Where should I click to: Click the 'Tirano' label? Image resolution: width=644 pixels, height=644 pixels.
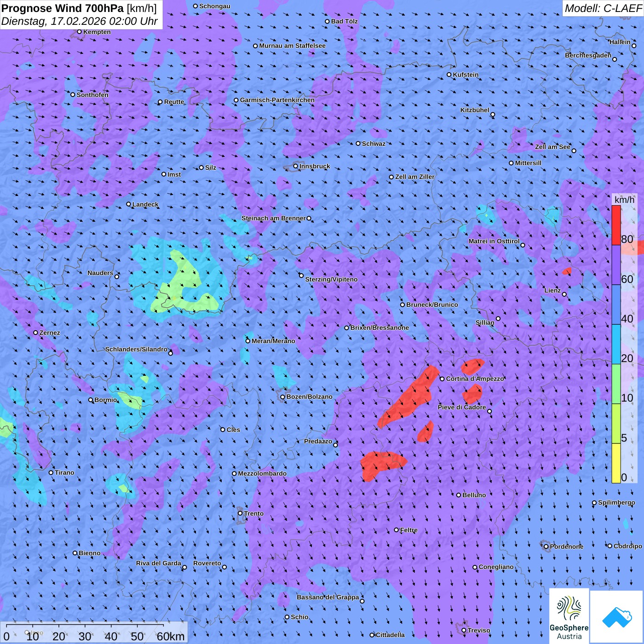click(x=64, y=472)
